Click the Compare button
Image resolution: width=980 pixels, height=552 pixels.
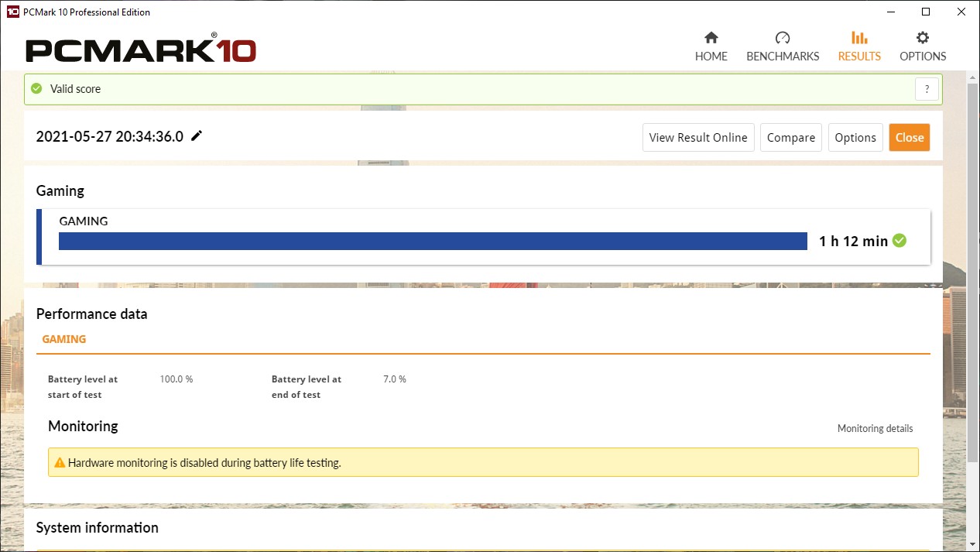(790, 138)
